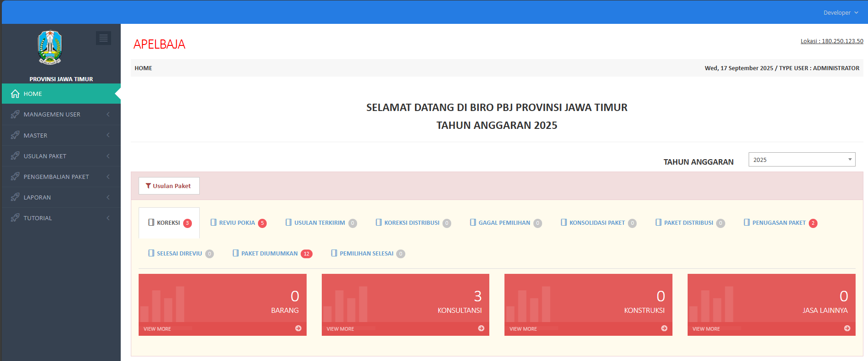The height and width of the screenshot is (361, 868).
Task: Select the Penugasan Paket tab
Action: [x=779, y=223]
